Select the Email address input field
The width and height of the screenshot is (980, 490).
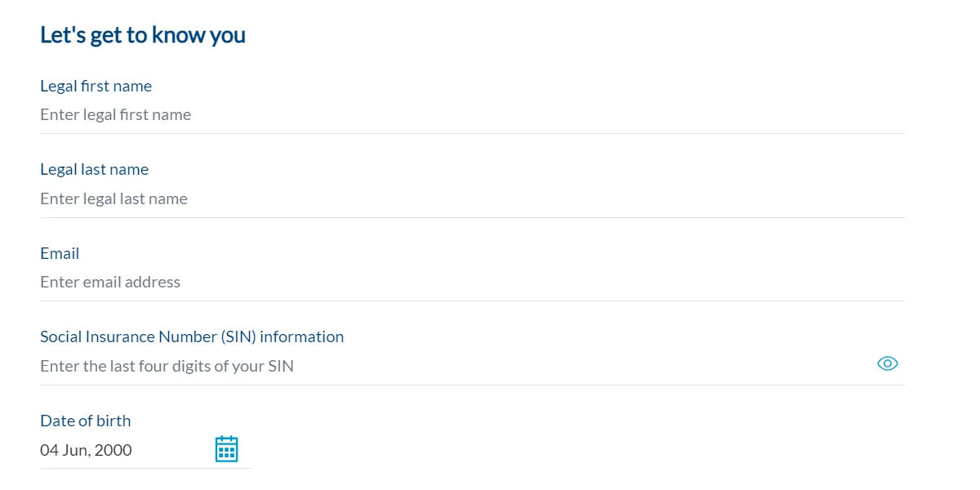(x=472, y=283)
